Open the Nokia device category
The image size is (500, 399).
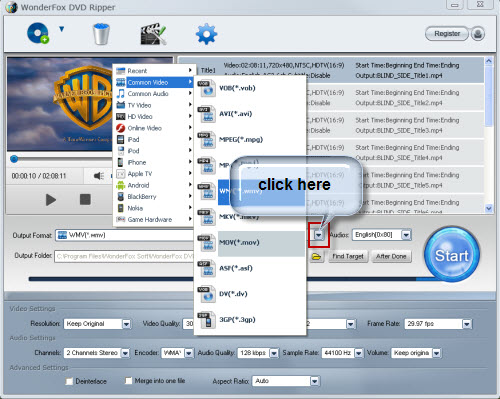click(x=154, y=208)
